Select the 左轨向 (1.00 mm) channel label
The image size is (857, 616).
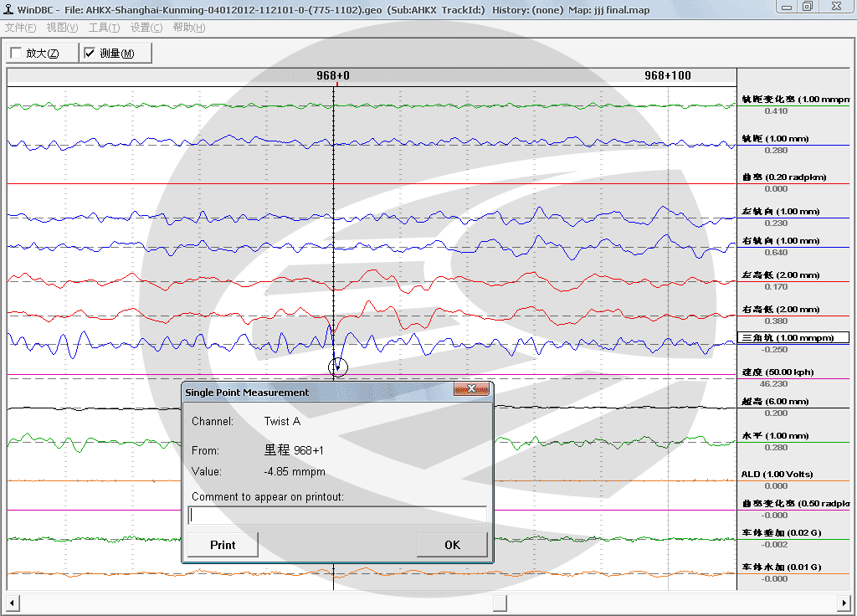[781, 212]
